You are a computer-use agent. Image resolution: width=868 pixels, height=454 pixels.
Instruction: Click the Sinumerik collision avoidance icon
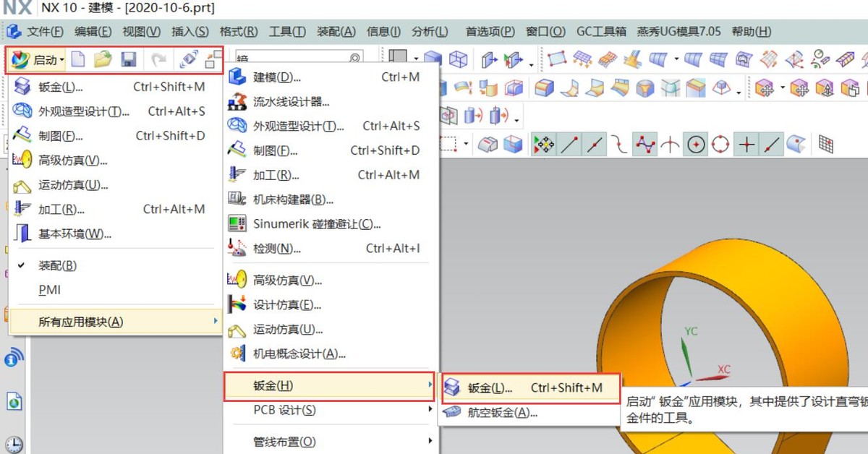(x=237, y=223)
